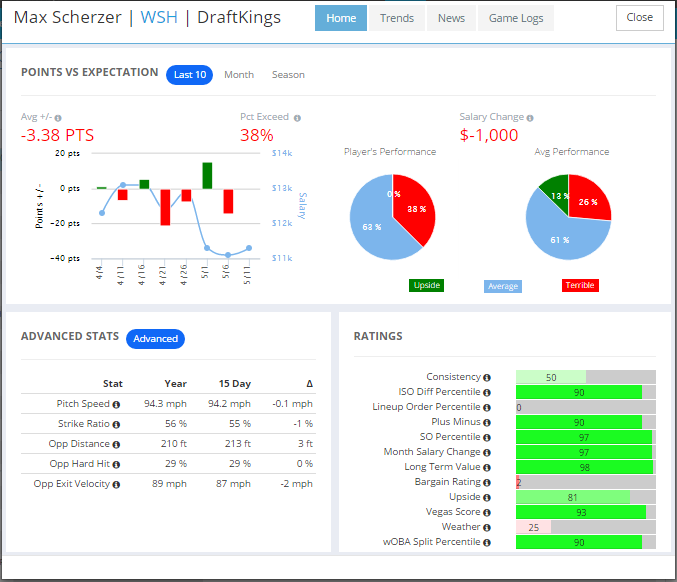Click Strike Ratio info icon
This screenshot has width=677, height=582.
point(116,424)
